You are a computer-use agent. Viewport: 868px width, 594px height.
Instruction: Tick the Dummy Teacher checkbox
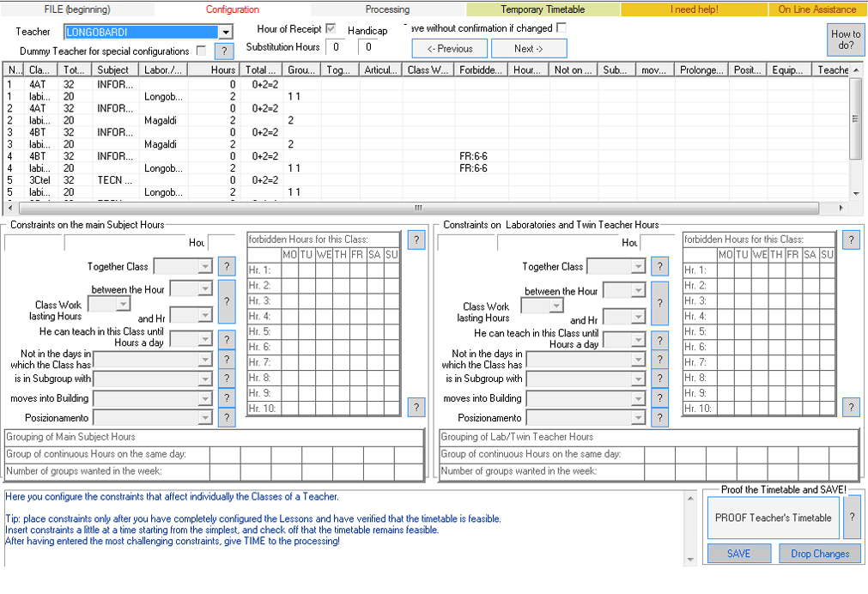pyautogui.click(x=202, y=51)
